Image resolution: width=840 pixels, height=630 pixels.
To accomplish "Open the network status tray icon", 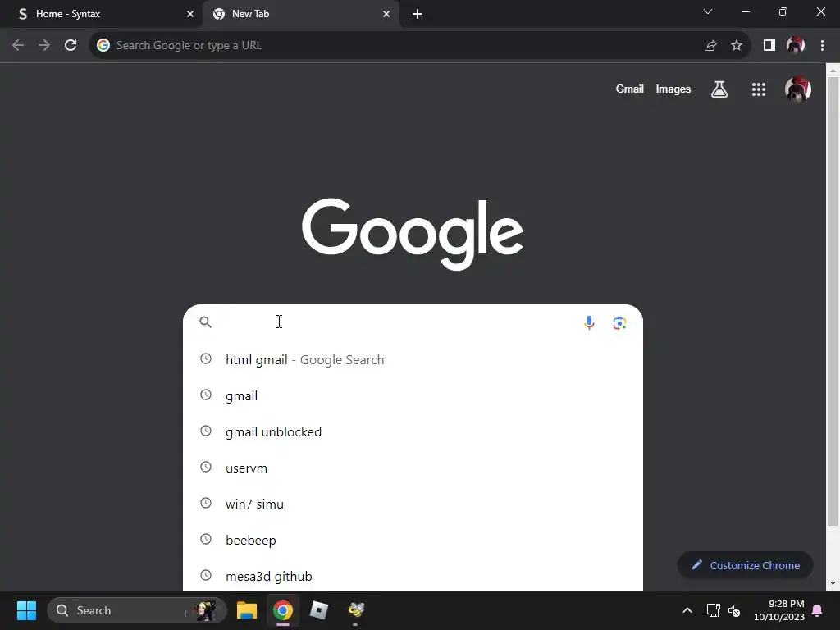I will [713, 610].
